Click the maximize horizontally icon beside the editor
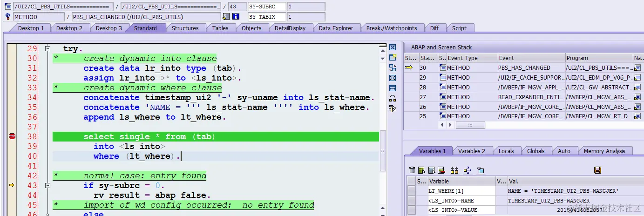Screen dimensions: 644x216 click(x=392, y=88)
